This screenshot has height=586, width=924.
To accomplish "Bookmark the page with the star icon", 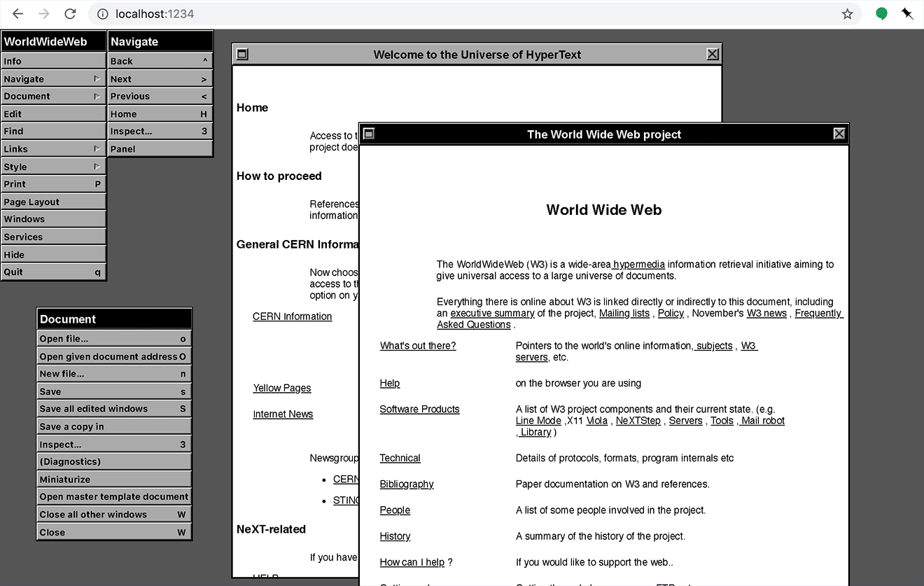I will [847, 14].
